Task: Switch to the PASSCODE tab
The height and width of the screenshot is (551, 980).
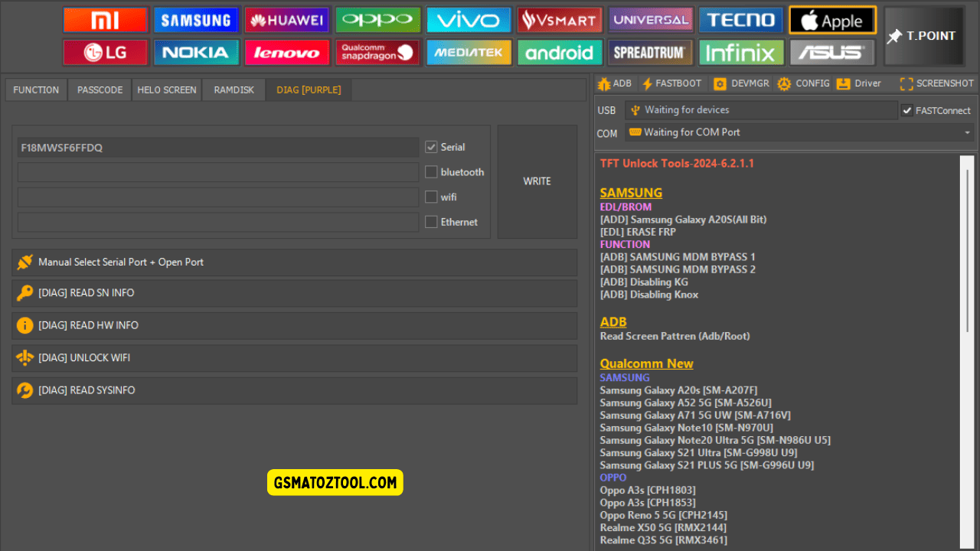Action: coord(99,90)
